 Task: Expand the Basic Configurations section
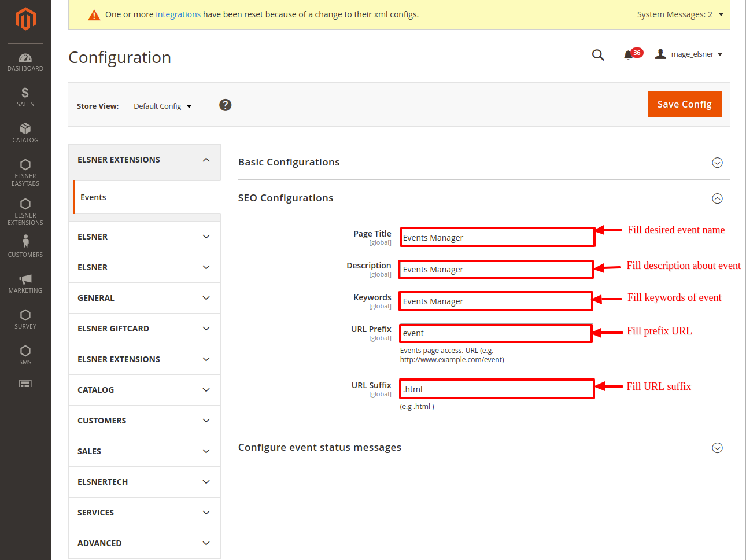[x=717, y=163]
